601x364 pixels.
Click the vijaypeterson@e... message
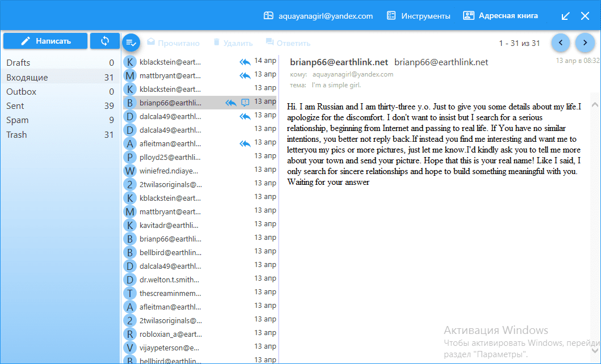tap(200, 348)
